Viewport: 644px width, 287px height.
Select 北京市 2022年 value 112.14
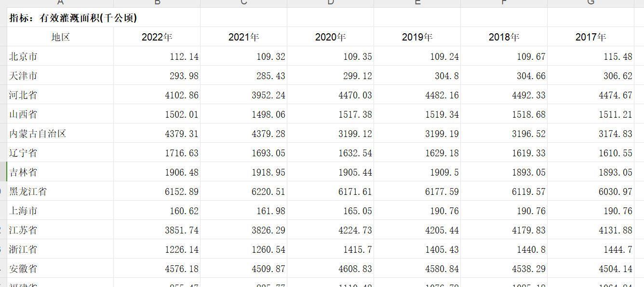coord(184,57)
